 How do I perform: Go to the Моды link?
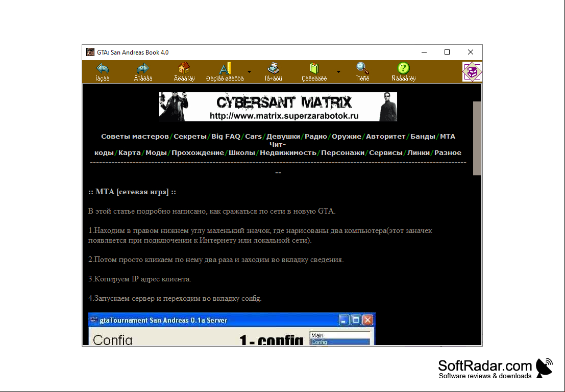point(156,152)
